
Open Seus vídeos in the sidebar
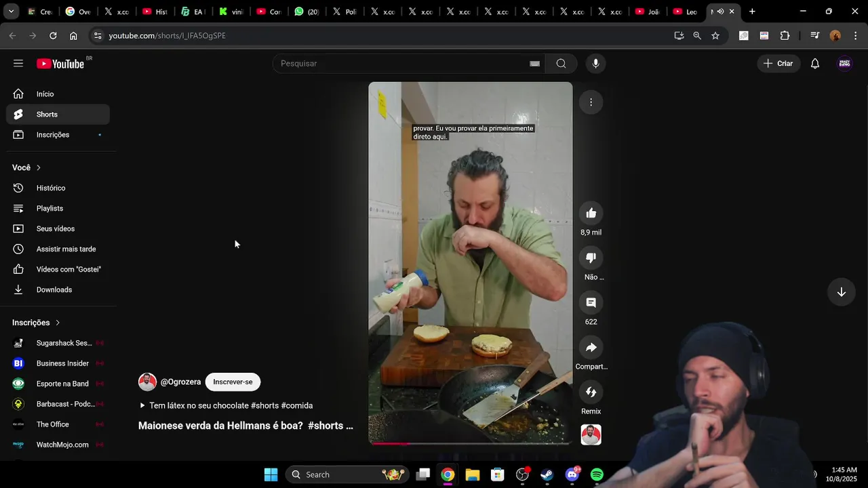pos(58,228)
